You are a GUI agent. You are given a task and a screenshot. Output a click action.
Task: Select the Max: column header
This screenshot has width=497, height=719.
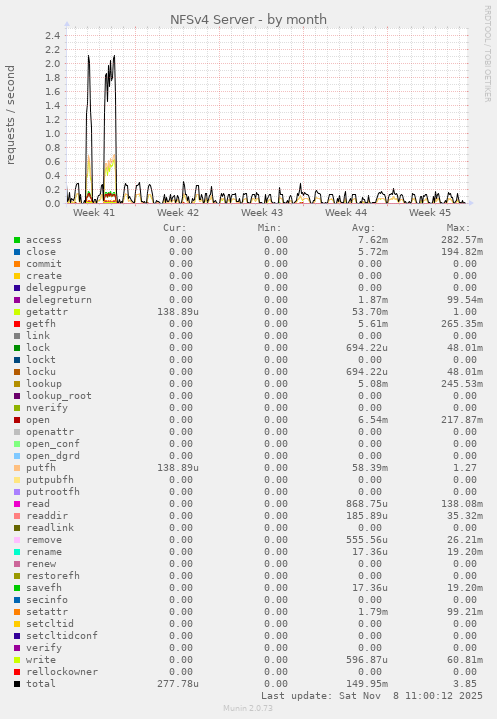[x=458, y=228]
